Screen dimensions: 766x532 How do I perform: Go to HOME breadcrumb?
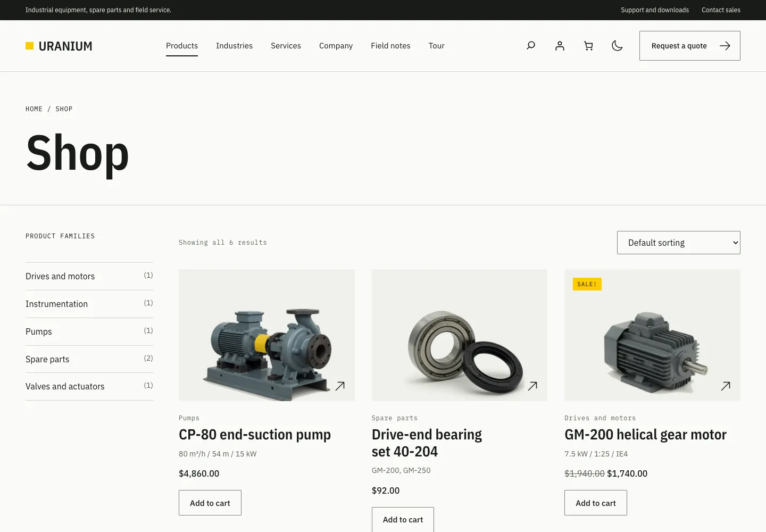pos(34,109)
